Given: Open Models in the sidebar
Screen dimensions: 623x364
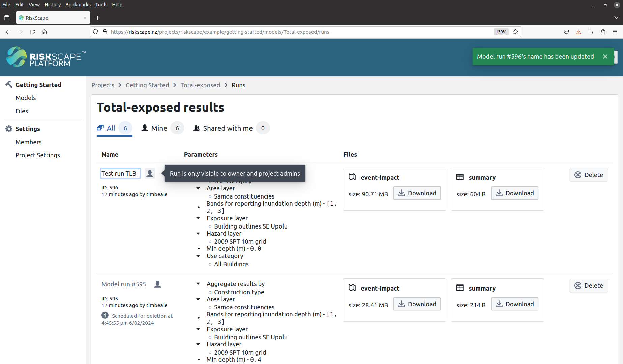Looking at the screenshot, I should [x=26, y=98].
